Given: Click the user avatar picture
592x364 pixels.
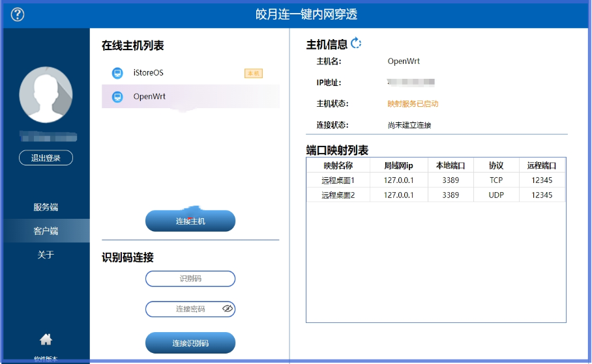Looking at the screenshot, I should [x=46, y=94].
